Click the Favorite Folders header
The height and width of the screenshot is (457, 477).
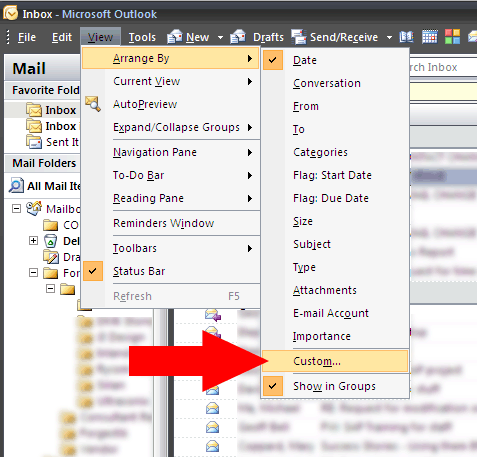[43, 90]
